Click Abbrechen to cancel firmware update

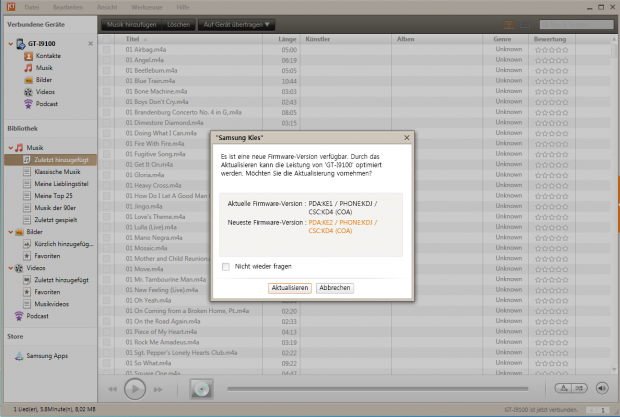pyautogui.click(x=335, y=288)
